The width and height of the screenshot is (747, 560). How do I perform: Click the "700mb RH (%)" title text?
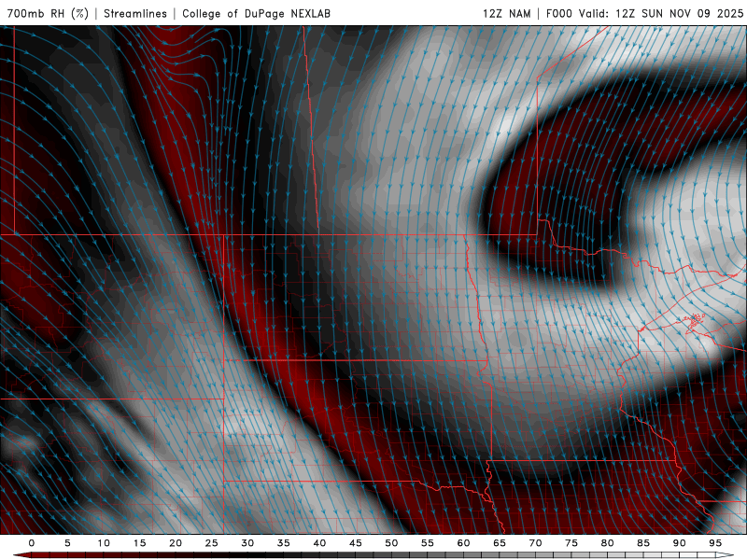point(48,14)
